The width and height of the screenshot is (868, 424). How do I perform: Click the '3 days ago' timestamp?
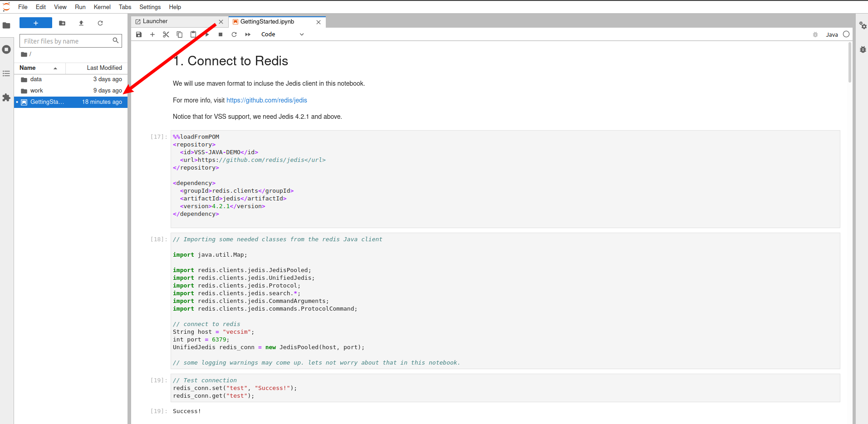click(108, 79)
